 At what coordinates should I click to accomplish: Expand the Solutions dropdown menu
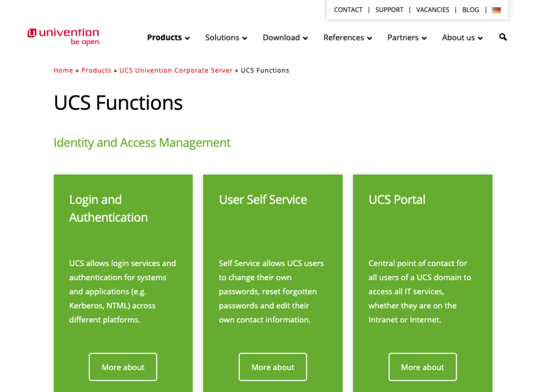click(x=226, y=37)
